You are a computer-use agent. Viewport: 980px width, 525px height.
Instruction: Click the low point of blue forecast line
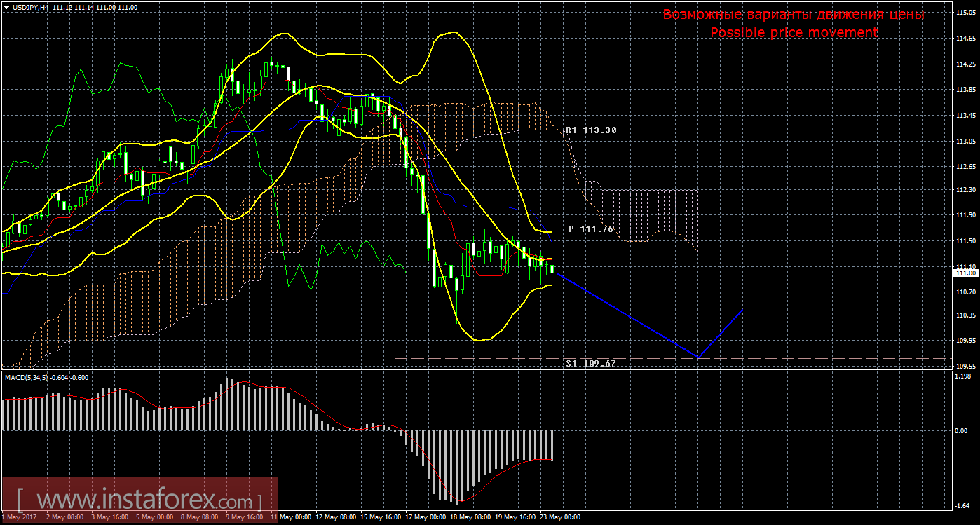click(697, 357)
